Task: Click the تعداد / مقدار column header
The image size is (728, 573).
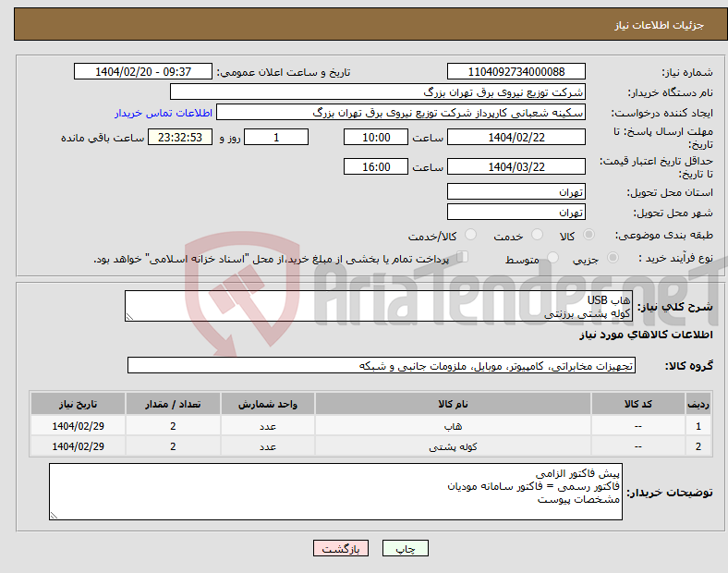Action: [x=173, y=404]
